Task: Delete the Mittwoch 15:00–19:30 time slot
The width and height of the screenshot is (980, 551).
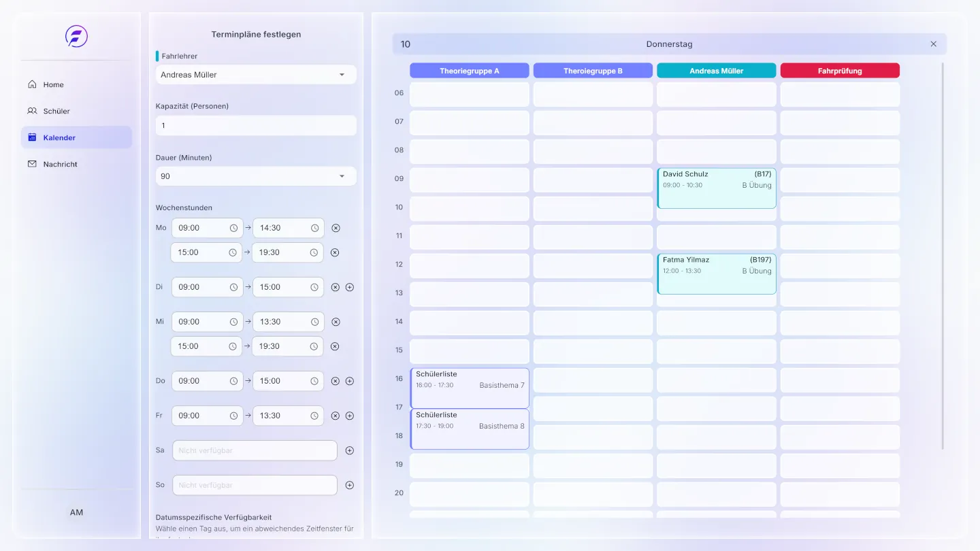Action: (335, 346)
